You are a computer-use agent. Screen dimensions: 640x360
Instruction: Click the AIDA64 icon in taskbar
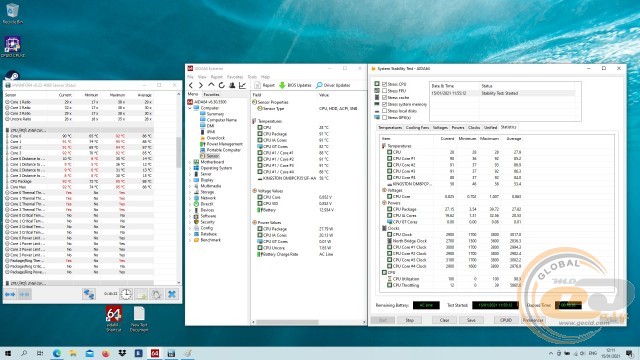tap(155, 353)
